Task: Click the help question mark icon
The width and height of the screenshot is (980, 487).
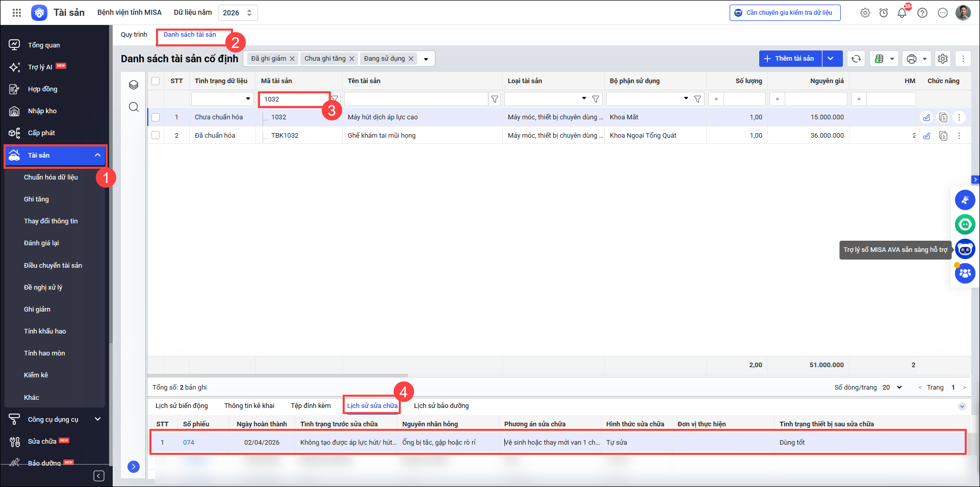Action: click(922, 13)
